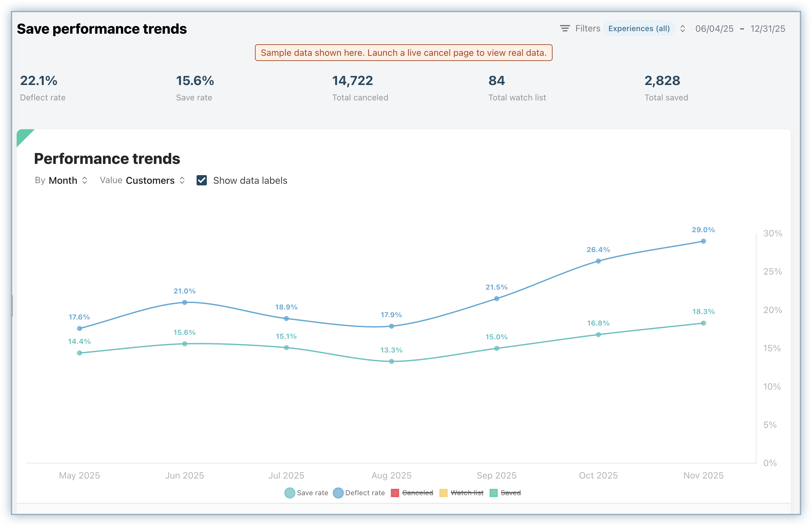Click the Experiences (all) filter pill

click(639, 29)
